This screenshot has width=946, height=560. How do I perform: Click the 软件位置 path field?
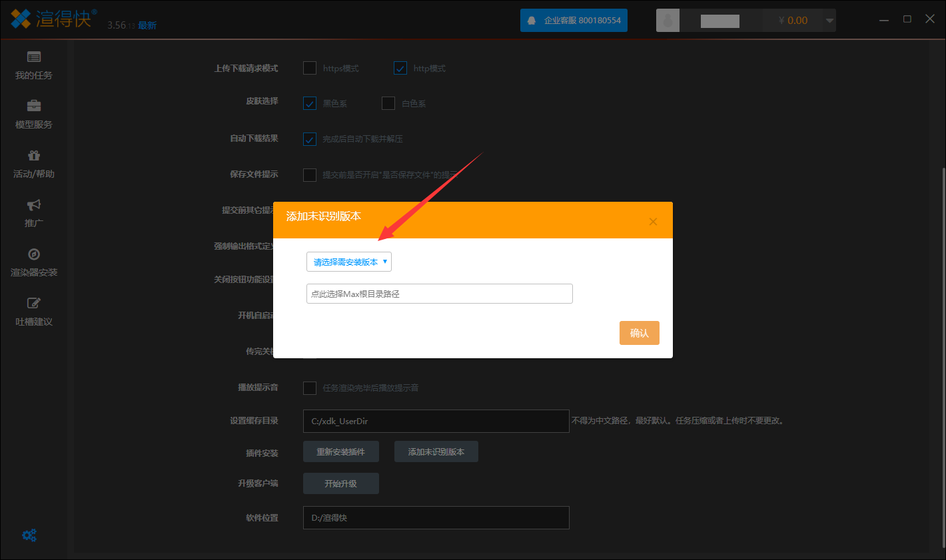click(436, 517)
